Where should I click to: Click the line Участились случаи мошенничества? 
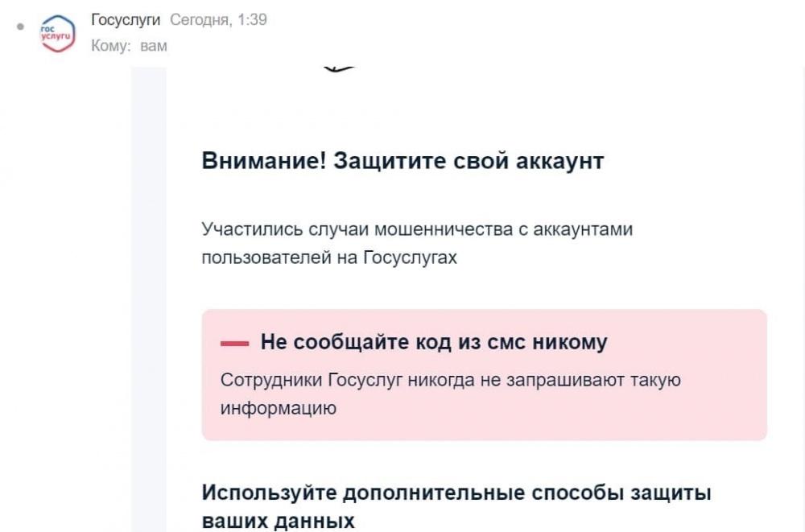coord(417,229)
